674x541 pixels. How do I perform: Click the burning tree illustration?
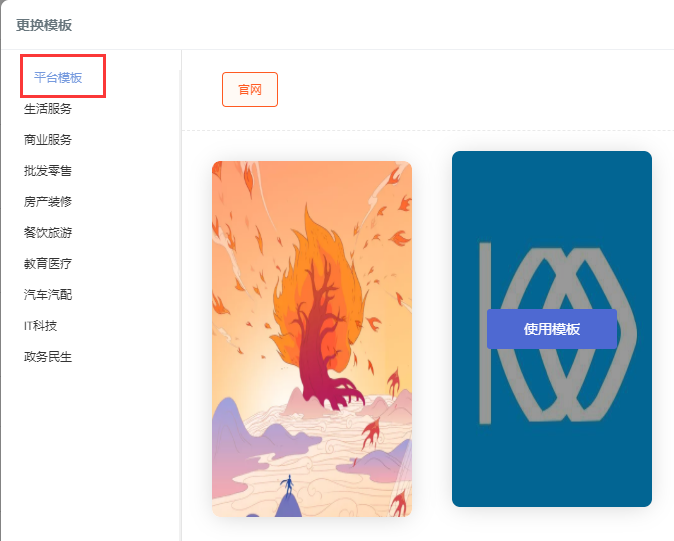point(318,307)
